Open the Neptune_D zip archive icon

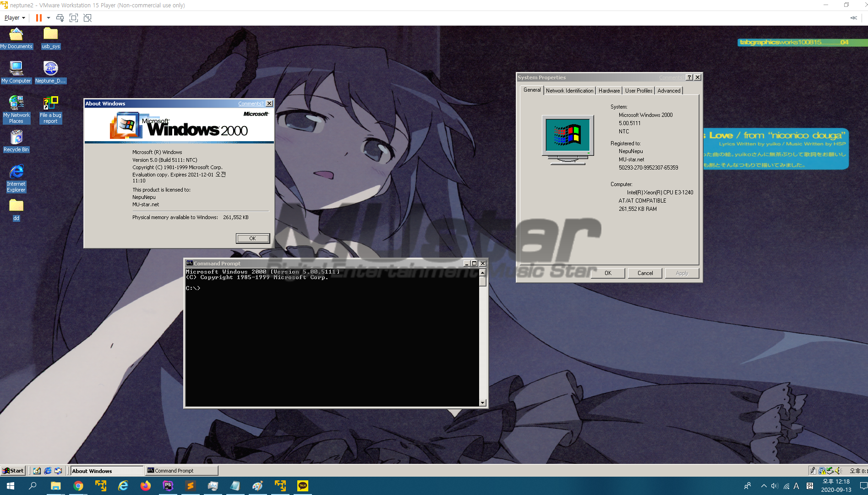[x=50, y=72]
